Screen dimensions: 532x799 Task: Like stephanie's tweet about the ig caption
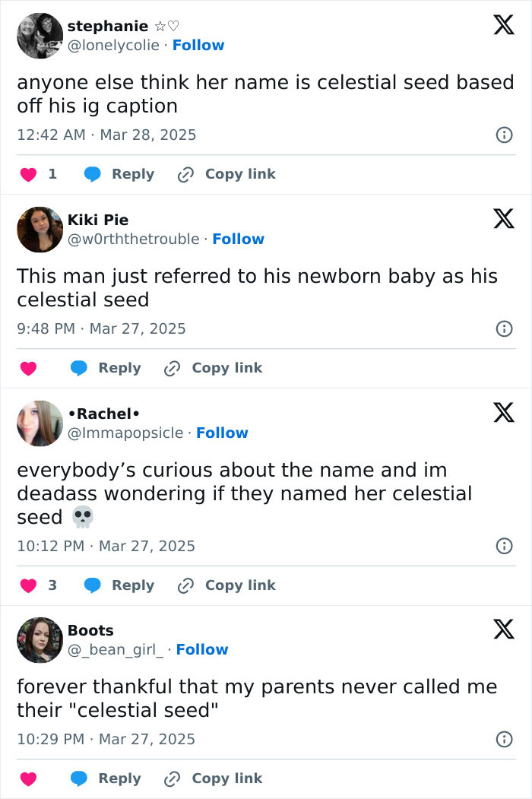[x=28, y=173]
